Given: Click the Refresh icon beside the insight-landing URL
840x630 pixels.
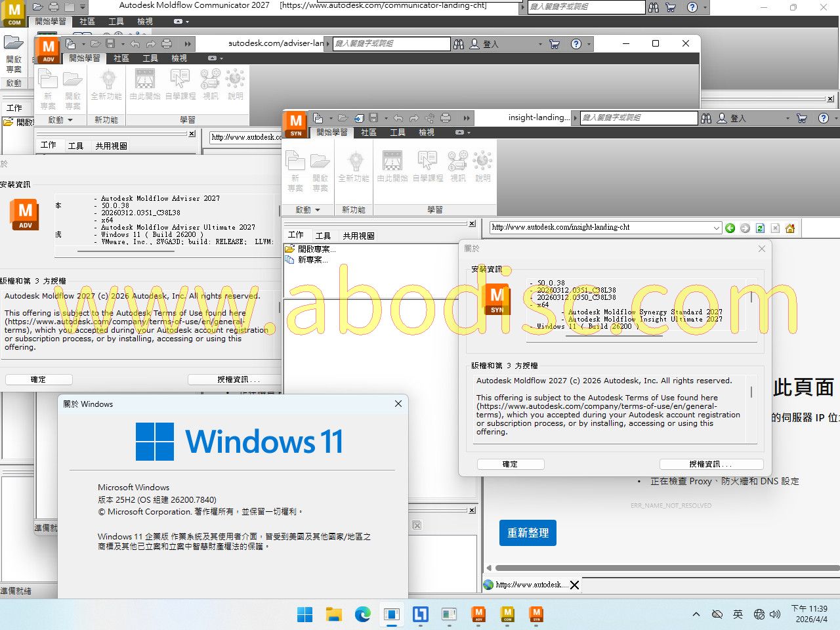Looking at the screenshot, I should (x=760, y=228).
